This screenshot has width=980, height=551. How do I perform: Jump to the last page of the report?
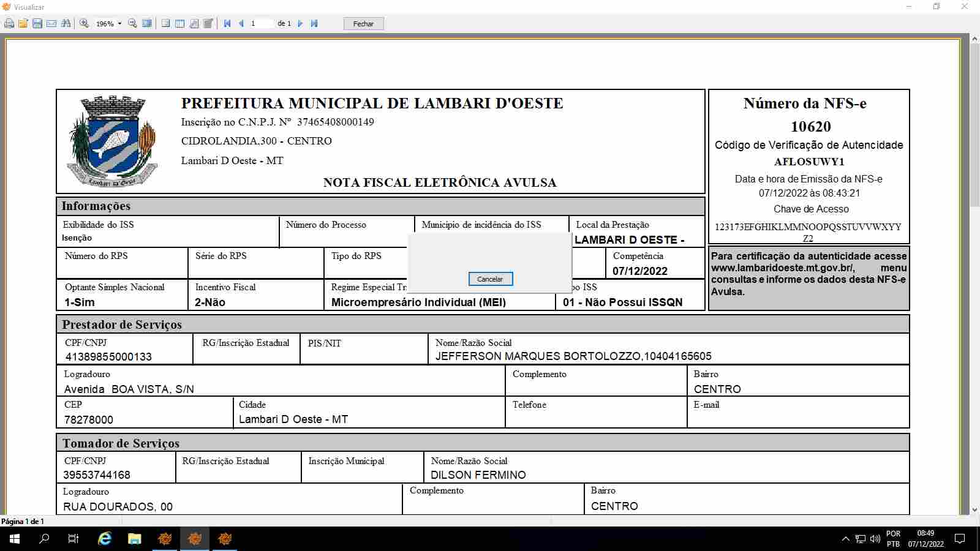pos(314,24)
